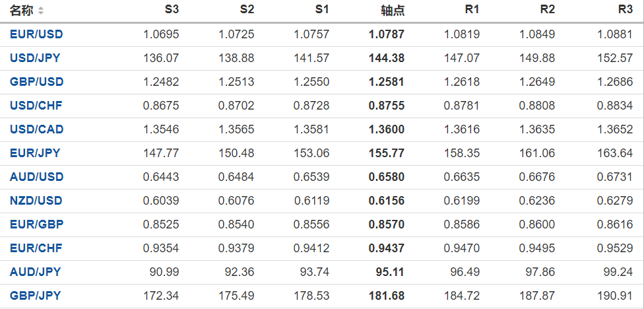Open the GBP/JPY currency pair link

point(35,296)
